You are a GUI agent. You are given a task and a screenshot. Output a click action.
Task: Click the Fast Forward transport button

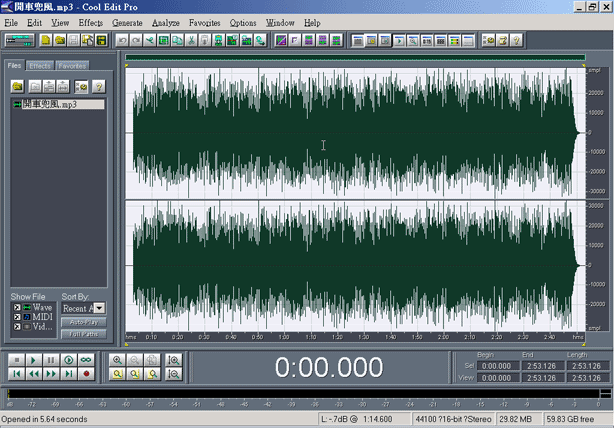pyautogui.click(x=51, y=374)
